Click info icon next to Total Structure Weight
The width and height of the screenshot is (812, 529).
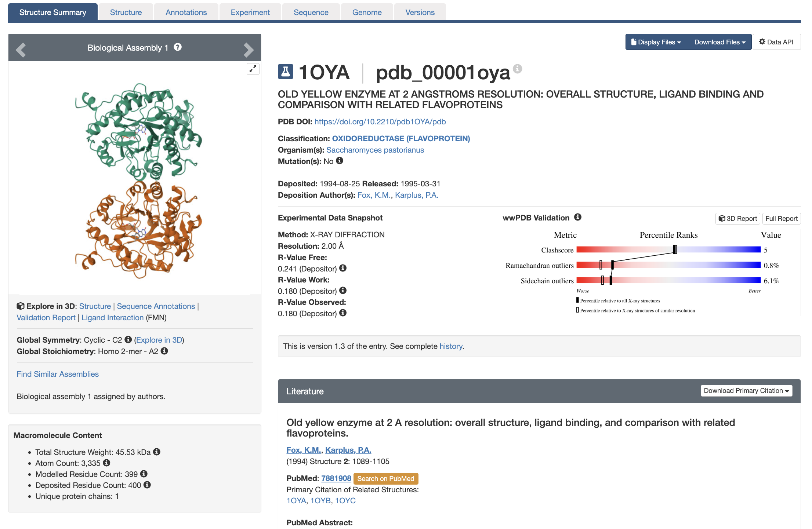point(157,452)
